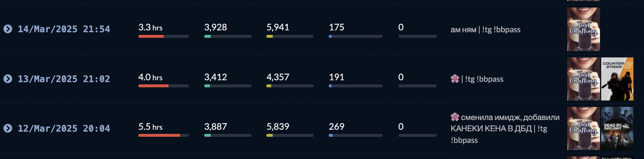Select the flower emoji "| !tg !bbpass" title
Image resolution: width=644 pixels, height=159 pixels.
[477, 79]
